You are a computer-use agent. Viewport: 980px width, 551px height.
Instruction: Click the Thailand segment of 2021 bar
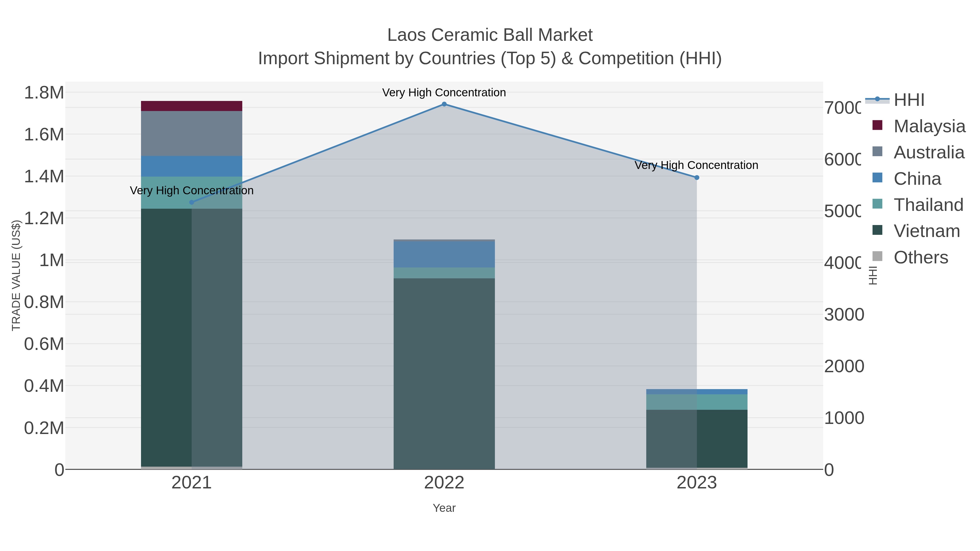[192, 193]
